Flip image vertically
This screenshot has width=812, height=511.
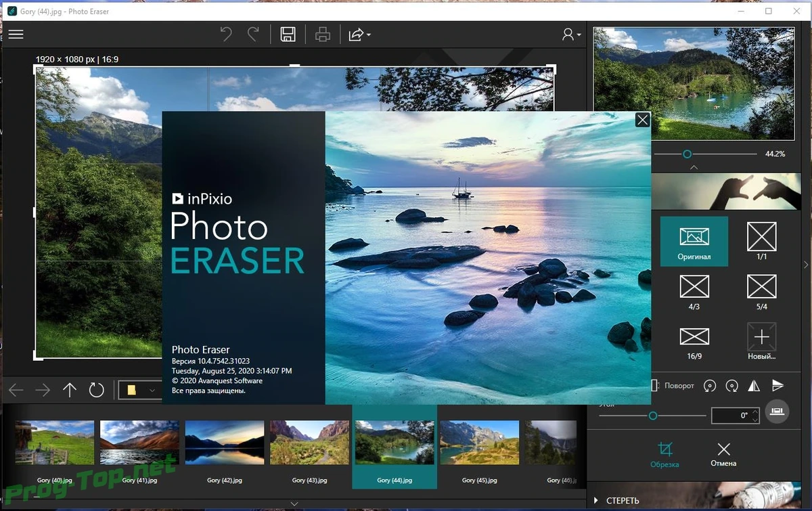pos(777,386)
